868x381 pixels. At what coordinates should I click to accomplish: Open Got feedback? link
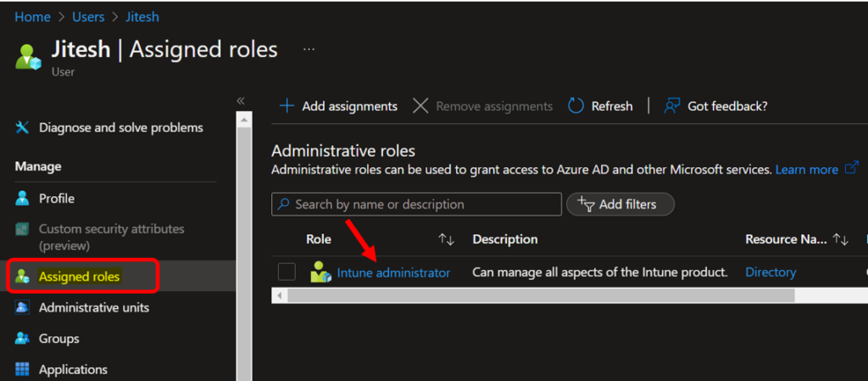point(727,106)
